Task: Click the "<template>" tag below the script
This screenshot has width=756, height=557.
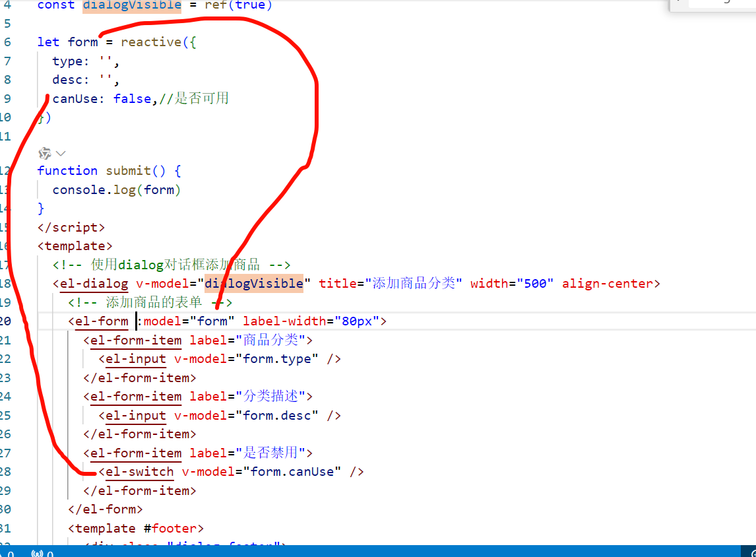Action: click(x=75, y=246)
